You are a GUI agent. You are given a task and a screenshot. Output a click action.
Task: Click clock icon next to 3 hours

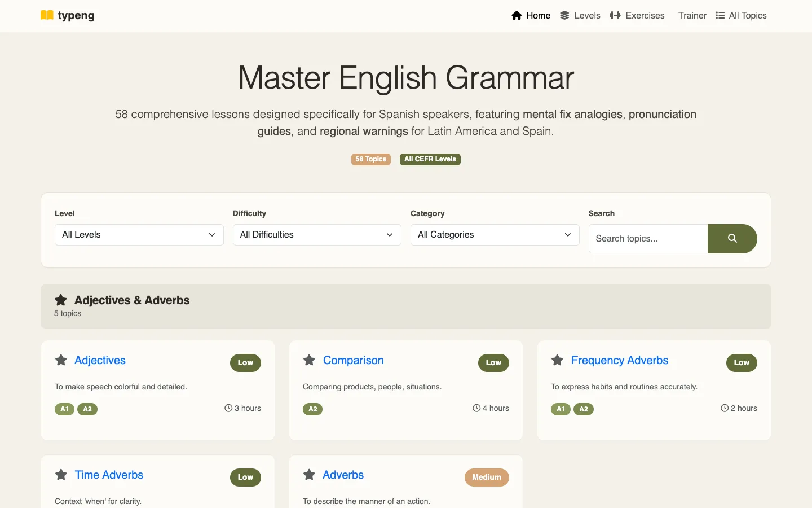[228, 408]
